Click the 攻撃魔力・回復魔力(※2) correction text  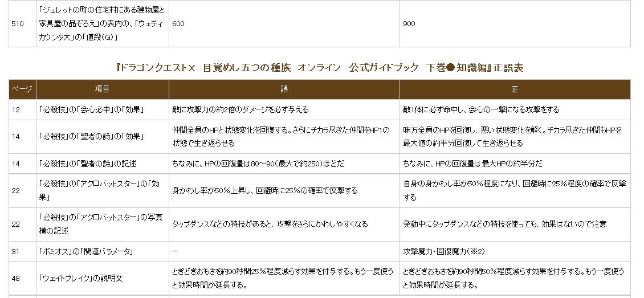444,251
